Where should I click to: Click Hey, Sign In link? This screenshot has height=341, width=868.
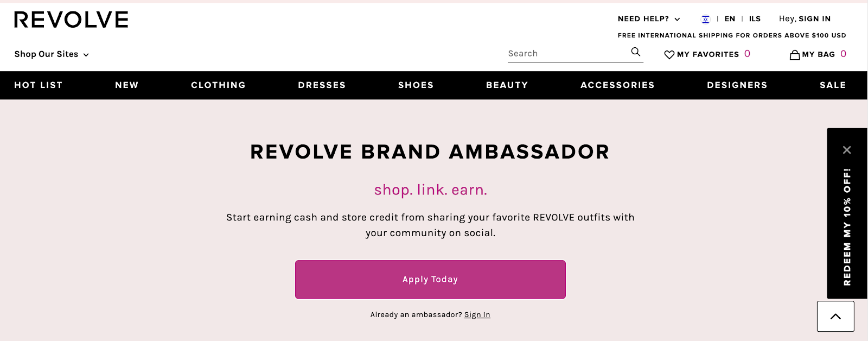pos(805,19)
